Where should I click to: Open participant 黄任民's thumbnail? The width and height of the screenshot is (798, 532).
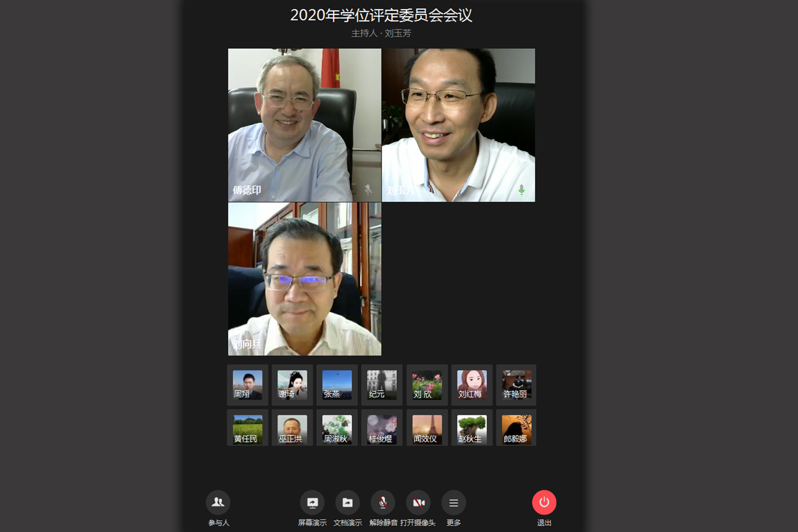[247, 429]
